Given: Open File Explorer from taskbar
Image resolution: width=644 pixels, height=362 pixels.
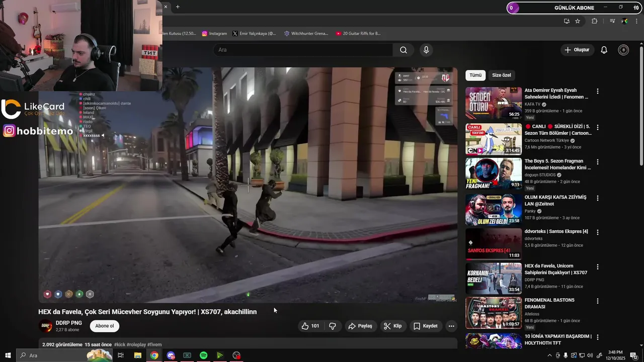Looking at the screenshot, I should pos(137,355).
